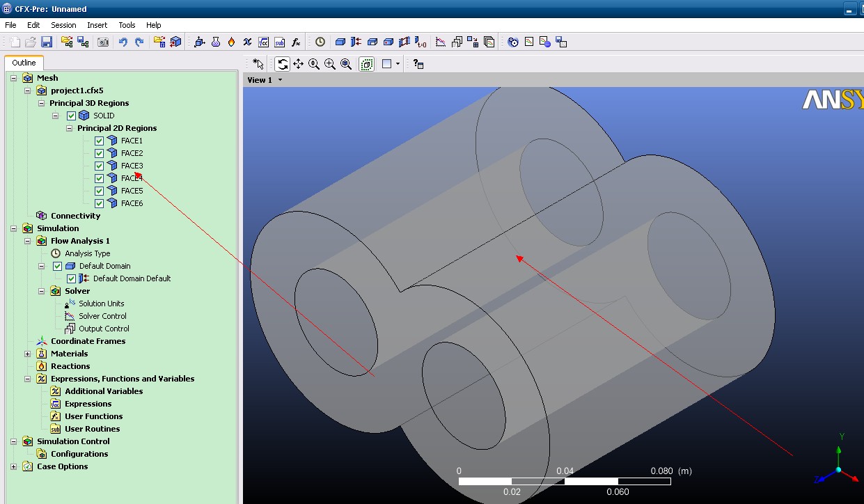Image resolution: width=864 pixels, height=504 pixels.
Task: Uncheck the FACE1 region checkbox
Action: 99,141
